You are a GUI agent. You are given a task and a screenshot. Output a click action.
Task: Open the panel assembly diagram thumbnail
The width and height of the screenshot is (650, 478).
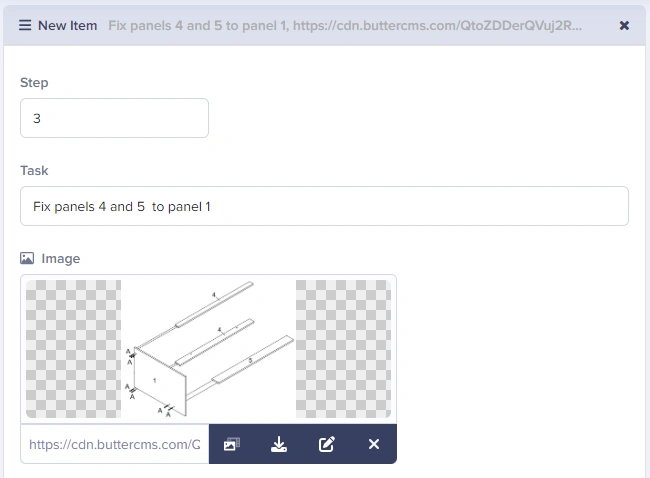coord(209,349)
